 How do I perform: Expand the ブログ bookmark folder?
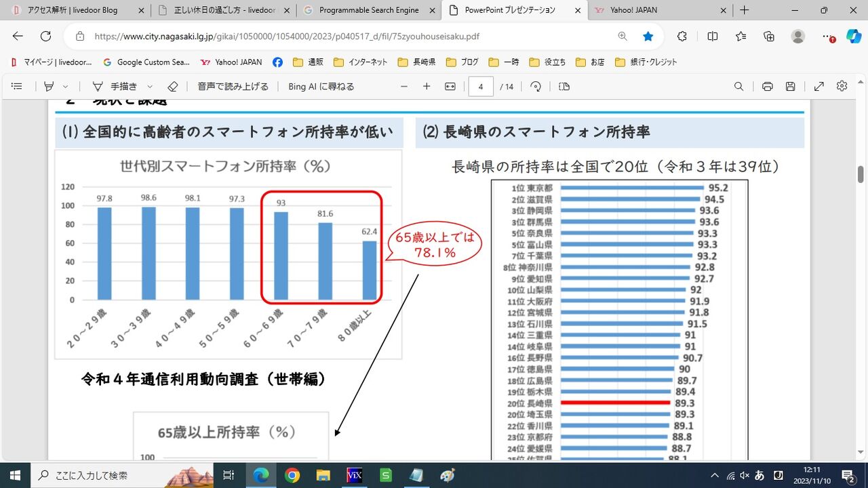coord(462,62)
